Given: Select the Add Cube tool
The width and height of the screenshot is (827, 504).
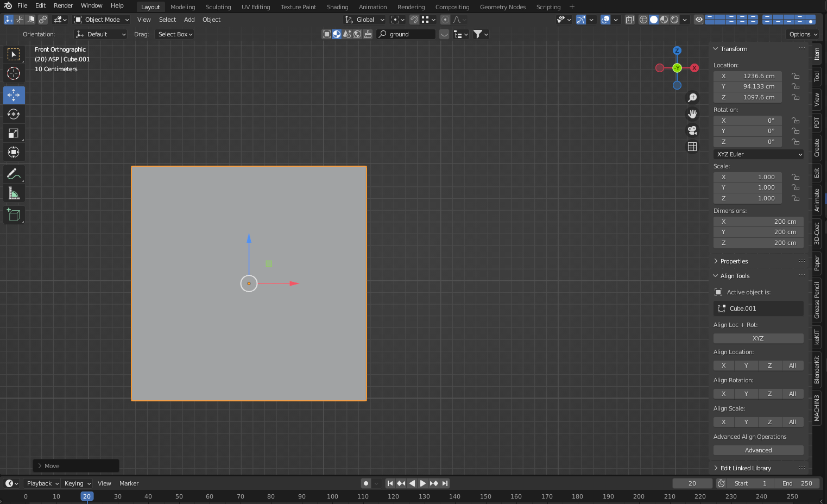Looking at the screenshot, I should pos(14,215).
